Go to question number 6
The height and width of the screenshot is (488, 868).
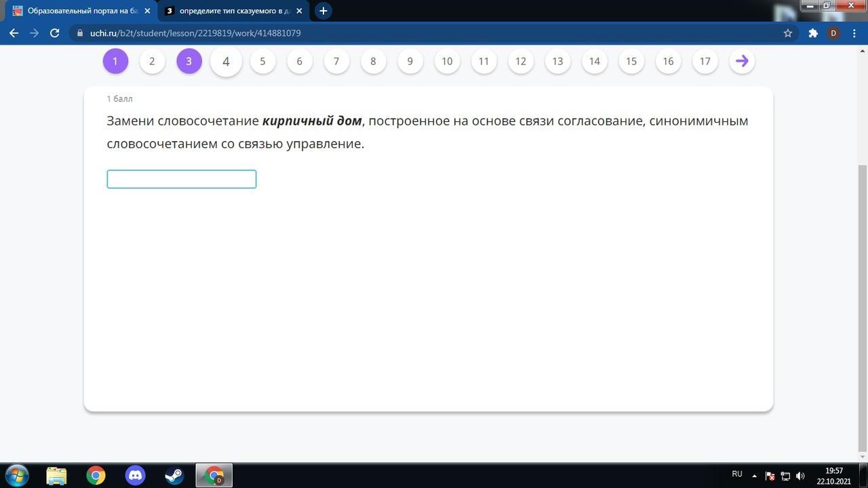pos(299,61)
